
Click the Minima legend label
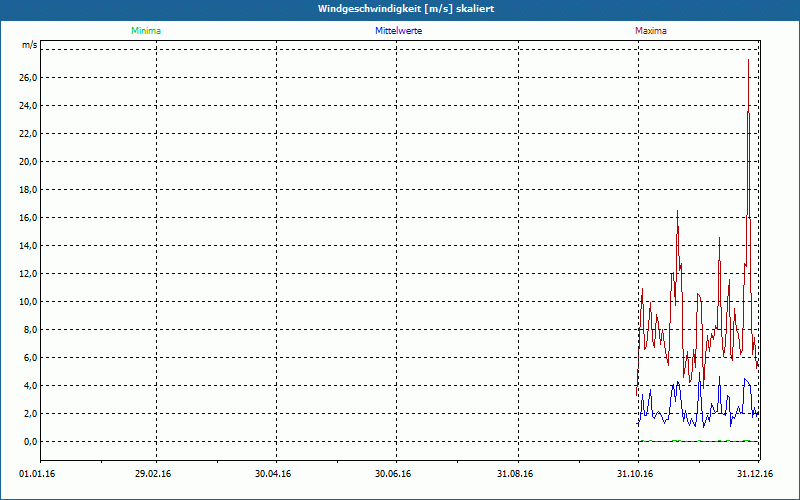(145, 31)
